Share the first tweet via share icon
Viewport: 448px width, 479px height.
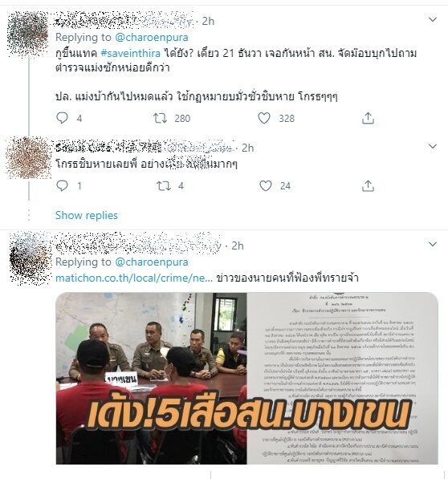[368, 118]
